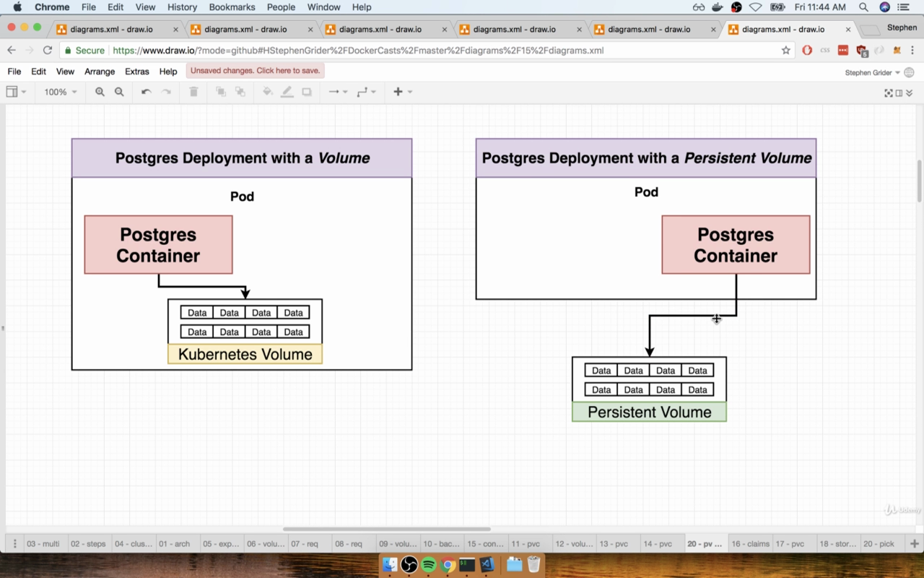Viewport: 924px width, 578px height.
Task: Open the plus insert dropdown
Action: 403,92
